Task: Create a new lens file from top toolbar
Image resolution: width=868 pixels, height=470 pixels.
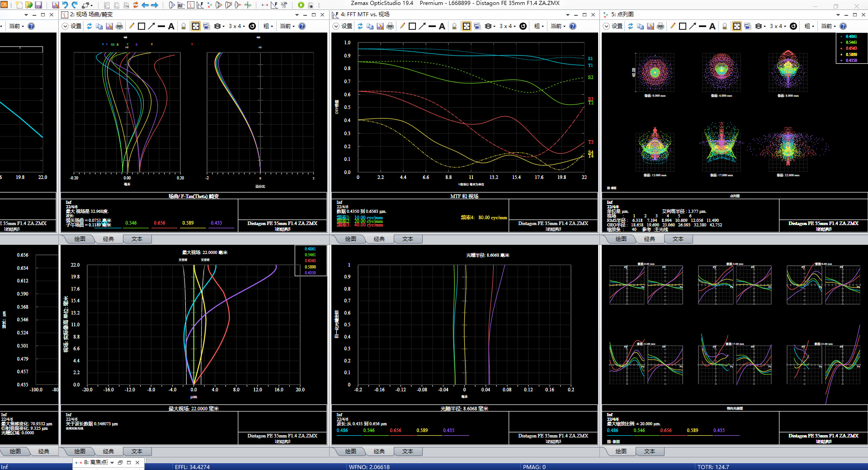Action: pos(19,5)
